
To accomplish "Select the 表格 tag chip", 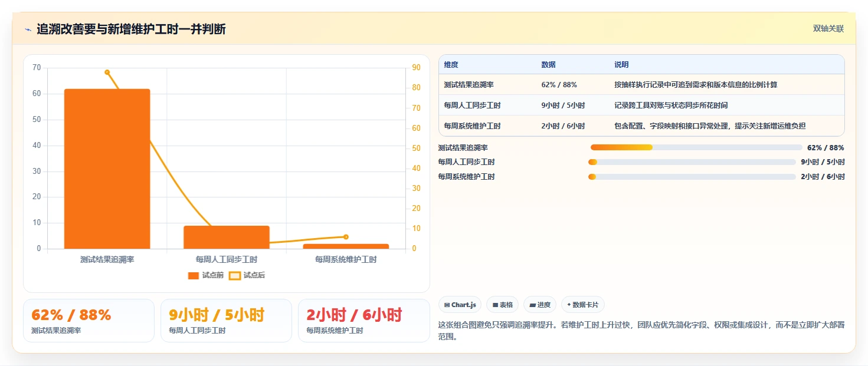I will point(502,305).
